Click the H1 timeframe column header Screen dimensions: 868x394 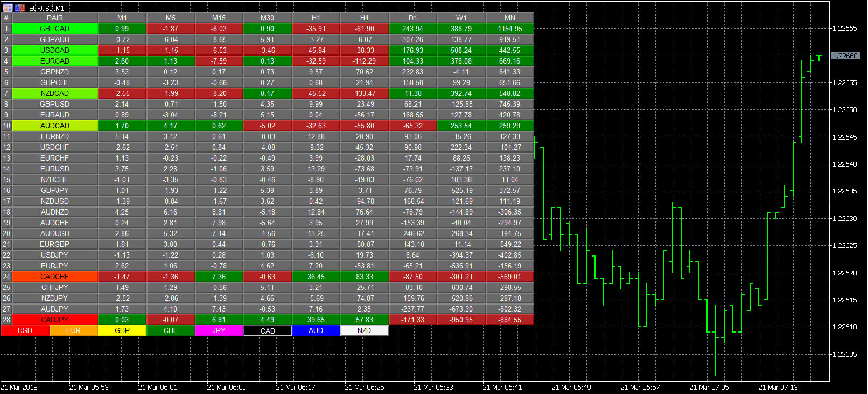(316, 18)
